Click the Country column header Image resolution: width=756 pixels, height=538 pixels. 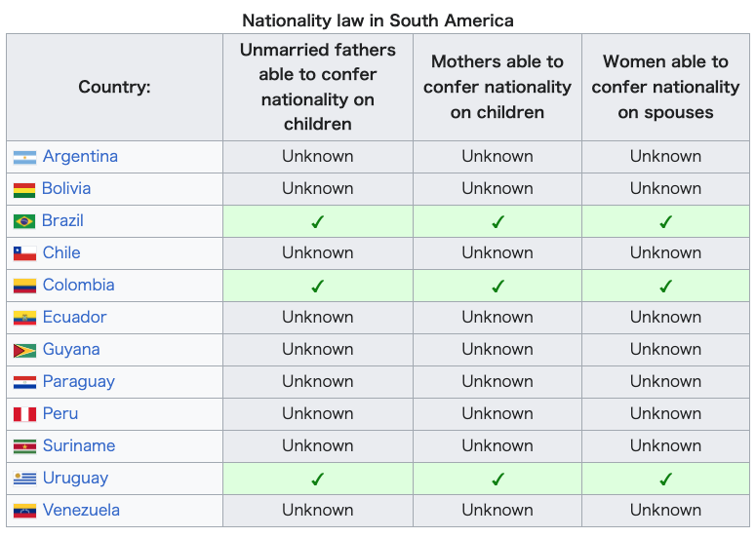tap(115, 87)
